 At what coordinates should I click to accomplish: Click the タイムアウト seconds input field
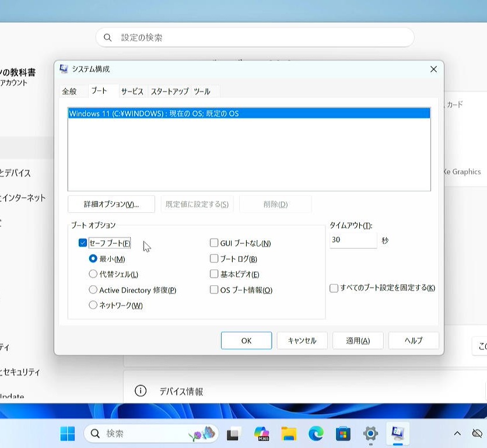(x=353, y=240)
